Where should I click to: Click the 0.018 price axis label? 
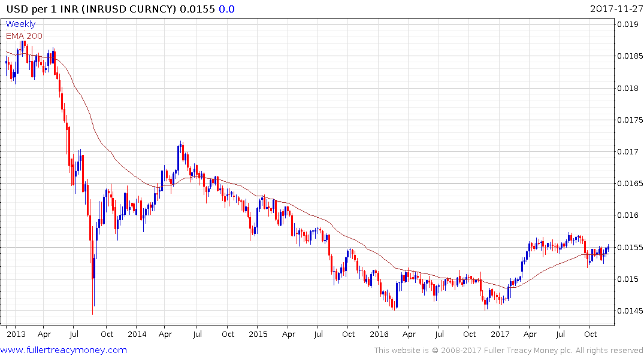pos(628,88)
